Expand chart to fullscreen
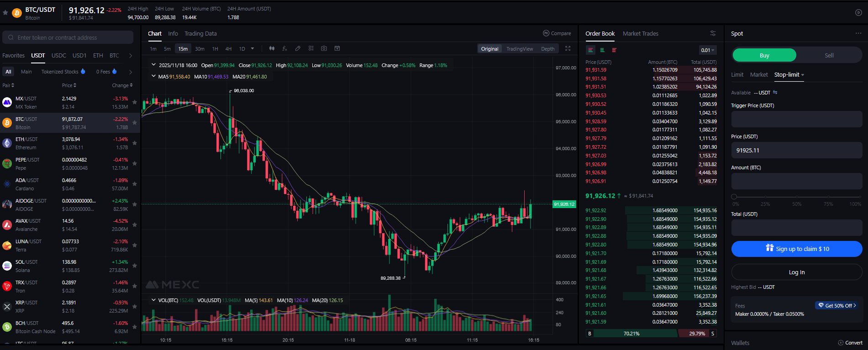 coord(568,48)
